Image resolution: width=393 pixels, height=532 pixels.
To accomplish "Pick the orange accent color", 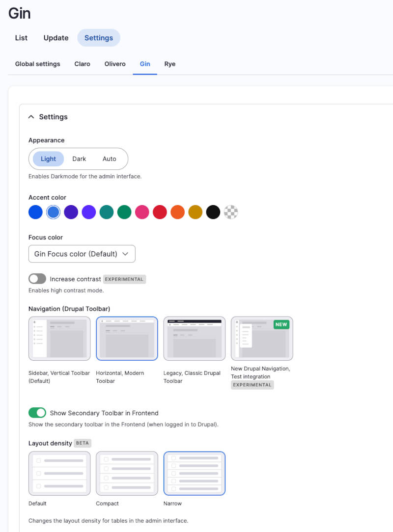I will pos(178,212).
